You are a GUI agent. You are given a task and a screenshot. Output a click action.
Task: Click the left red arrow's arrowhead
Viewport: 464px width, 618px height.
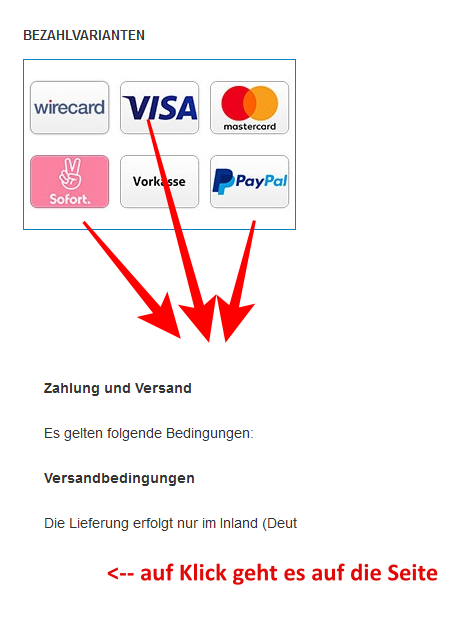(x=164, y=318)
